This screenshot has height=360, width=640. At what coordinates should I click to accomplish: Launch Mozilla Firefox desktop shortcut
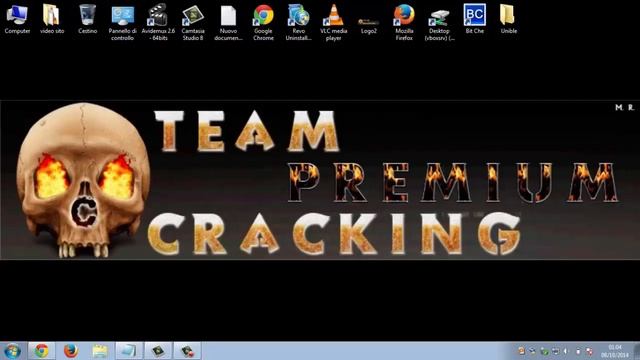point(404,22)
